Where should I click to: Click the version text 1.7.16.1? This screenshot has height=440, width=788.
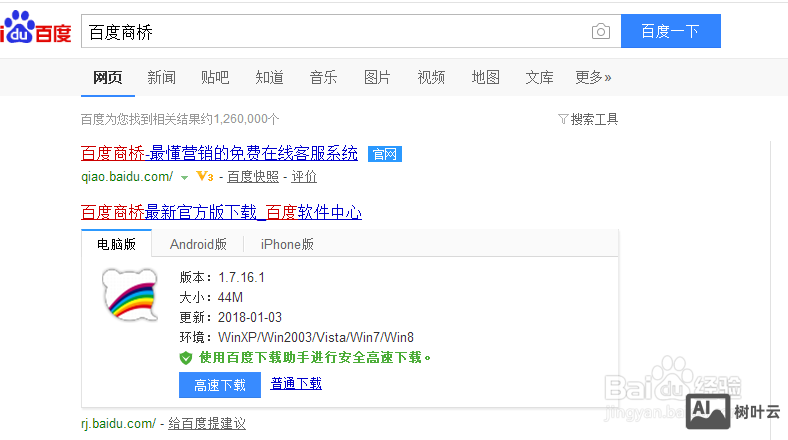(x=241, y=277)
